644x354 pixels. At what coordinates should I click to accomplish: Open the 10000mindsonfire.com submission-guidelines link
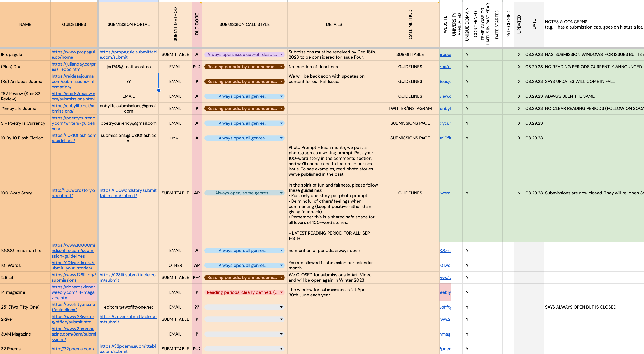[73, 250]
